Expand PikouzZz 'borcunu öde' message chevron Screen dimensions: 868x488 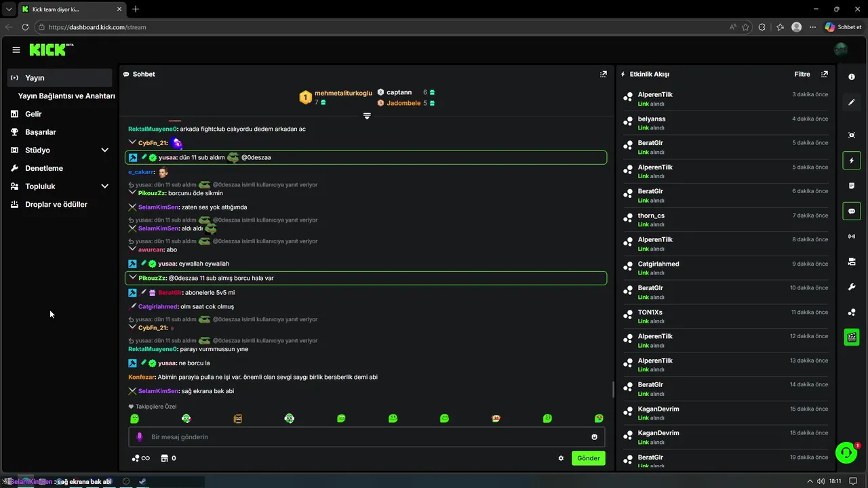(x=132, y=192)
